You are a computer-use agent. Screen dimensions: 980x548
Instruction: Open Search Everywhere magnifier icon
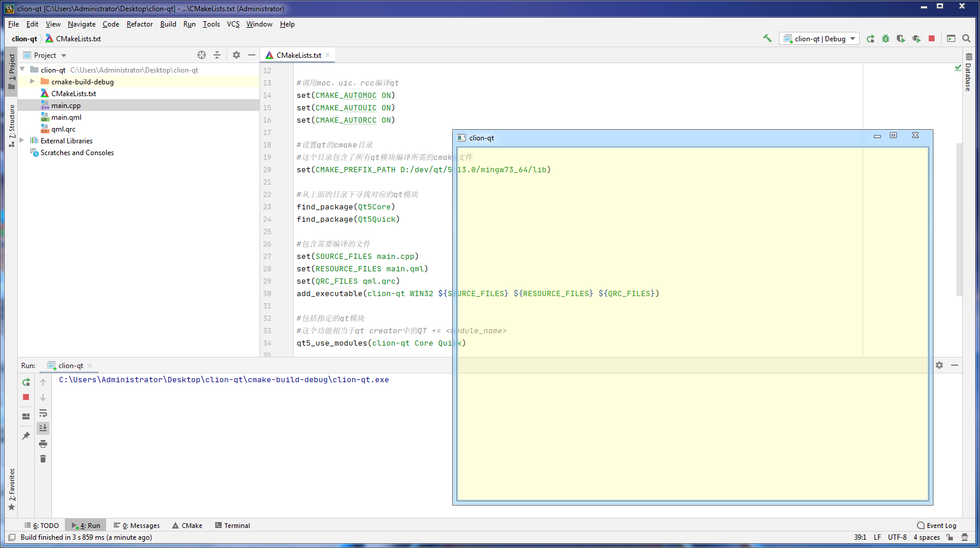click(966, 38)
